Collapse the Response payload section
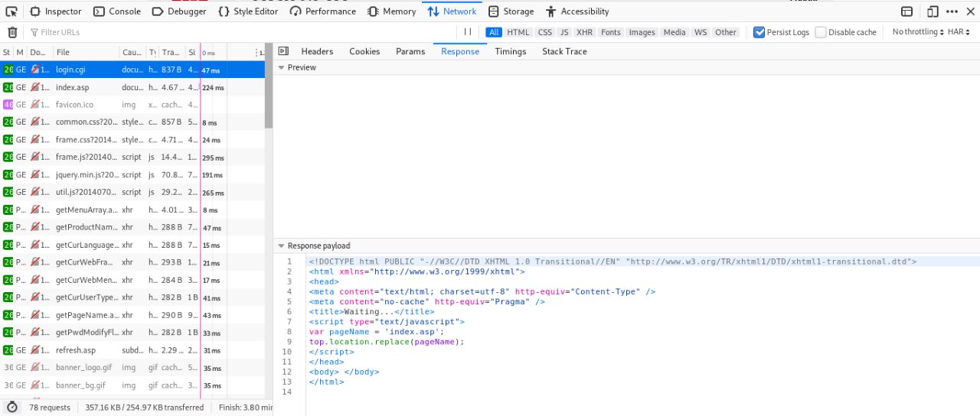This screenshot has width=980, height=416. click(281, 245)
